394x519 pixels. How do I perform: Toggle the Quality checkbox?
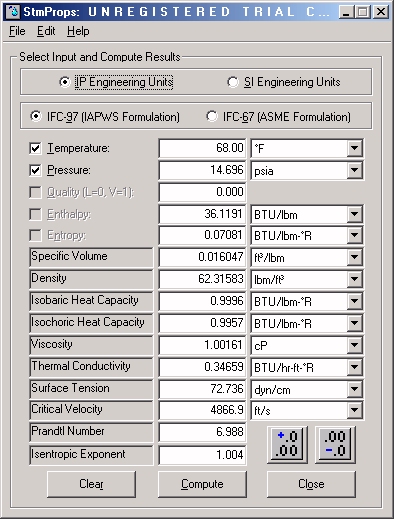click(35, 192)
